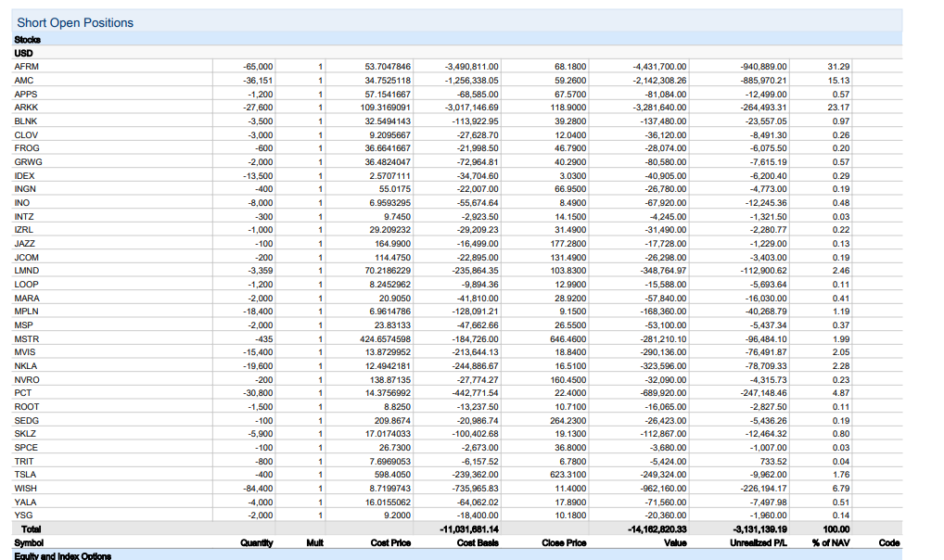Select LMND unrealized P/L -112,900.62

pos(763,272)
